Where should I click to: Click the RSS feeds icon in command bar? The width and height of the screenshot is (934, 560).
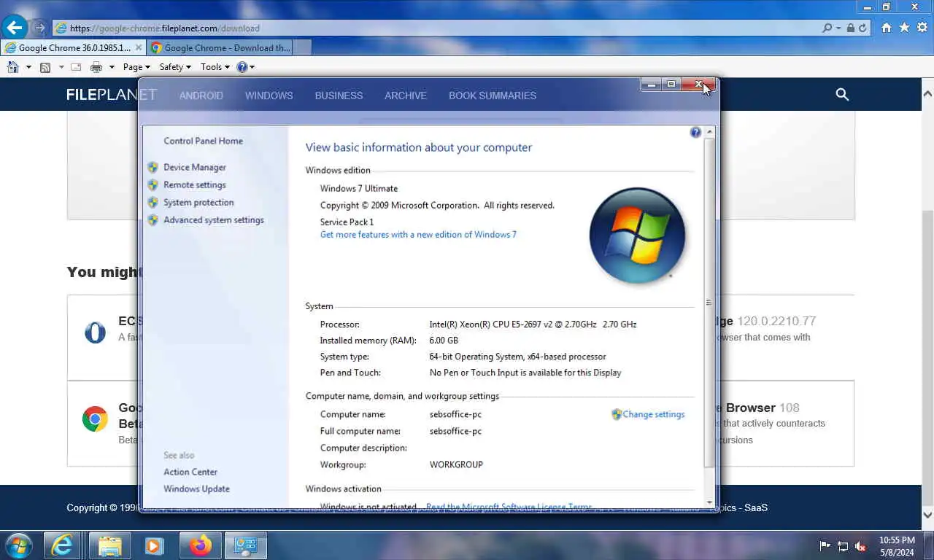pyautogui.click(x=45, y=67)
